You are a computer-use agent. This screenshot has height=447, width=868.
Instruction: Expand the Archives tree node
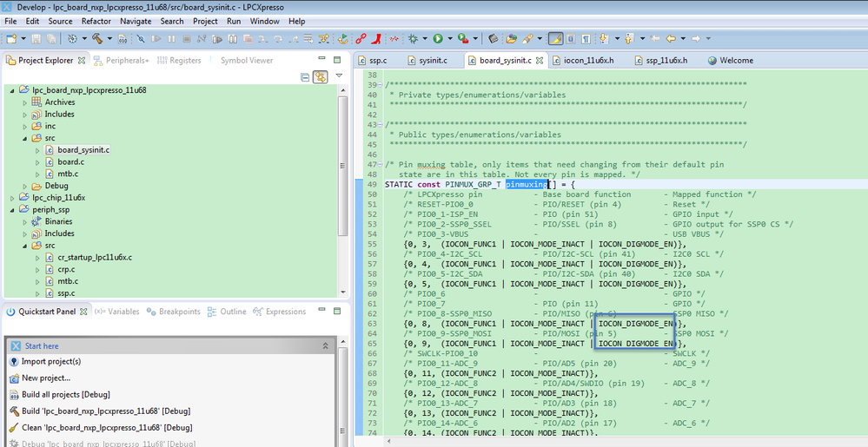coord(24,102)
